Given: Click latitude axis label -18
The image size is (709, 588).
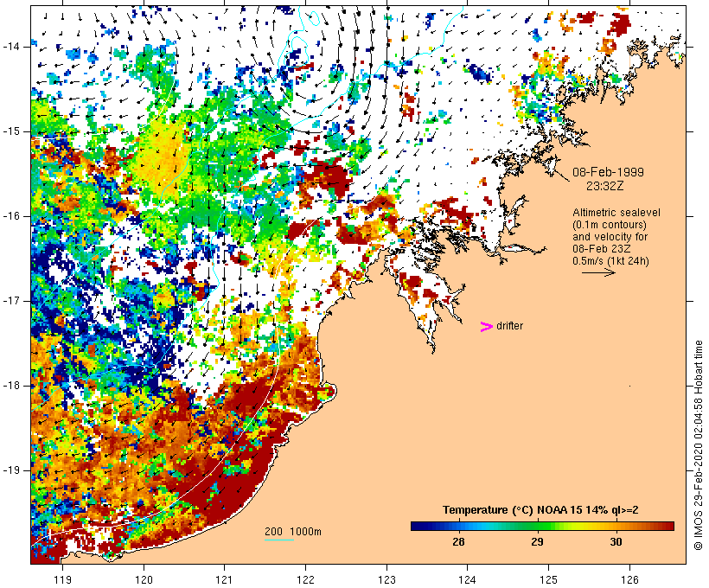Looking at the screenshot, I should point(11,386).
